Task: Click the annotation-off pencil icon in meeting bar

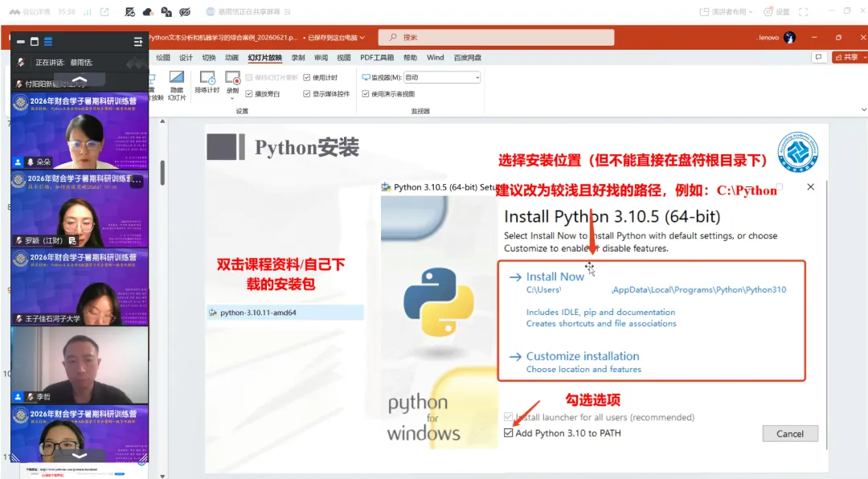Action: coord(130,11)
